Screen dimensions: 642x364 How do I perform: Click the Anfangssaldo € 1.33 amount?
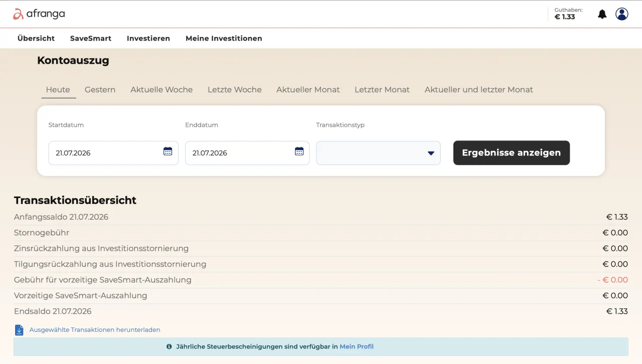pyautogui.click(x=617, y=217)
